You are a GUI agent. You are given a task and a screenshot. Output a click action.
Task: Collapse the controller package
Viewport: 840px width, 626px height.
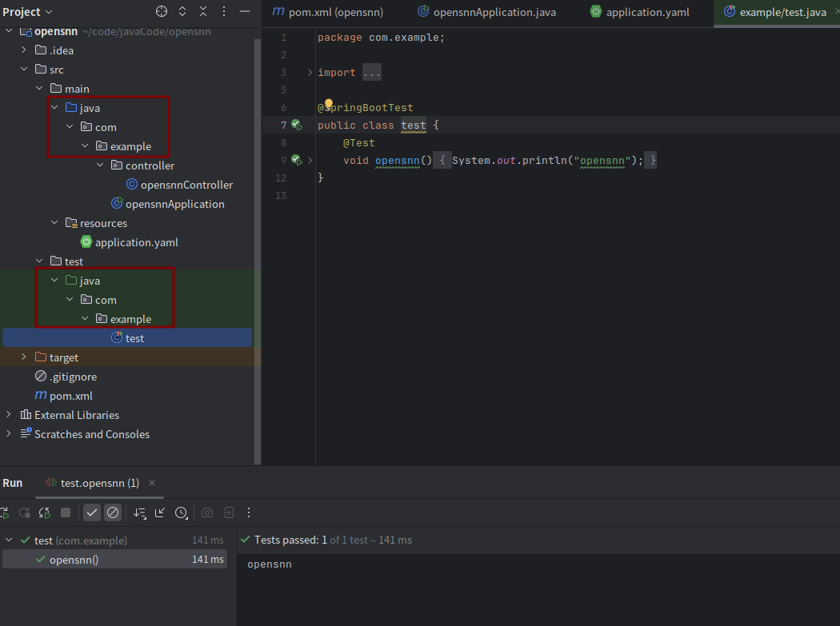pyautogui.click(x=100, y=165)
